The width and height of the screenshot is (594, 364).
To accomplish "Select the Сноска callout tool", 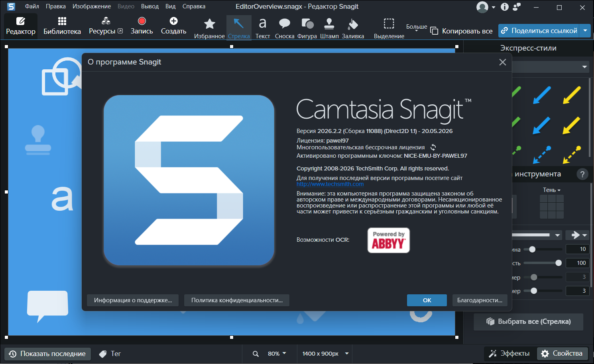I will (x=285, y=28).
